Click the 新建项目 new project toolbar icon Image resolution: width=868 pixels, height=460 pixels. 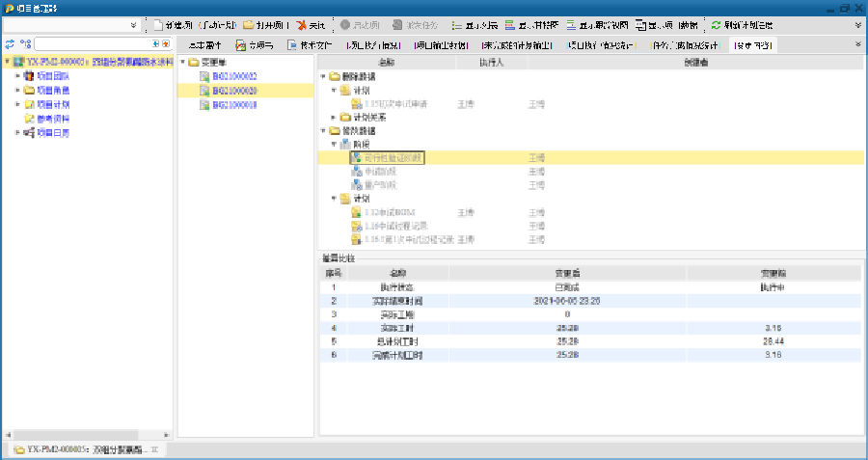pyautogui.click(x=160, y=24)
